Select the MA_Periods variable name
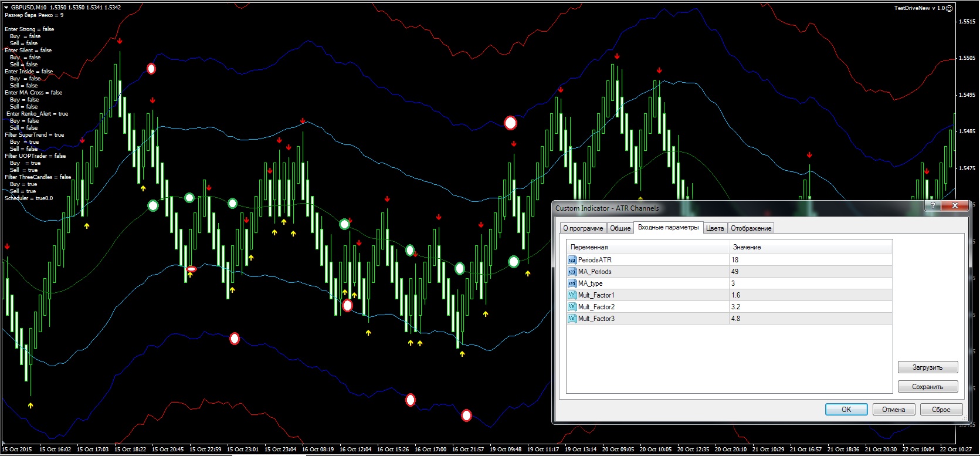 point(595,272)
